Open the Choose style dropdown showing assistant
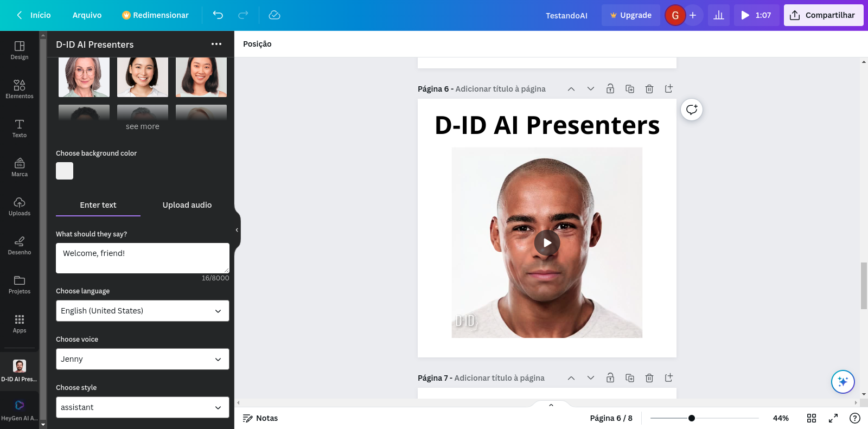The image size is (868, 429). (143, 407)
